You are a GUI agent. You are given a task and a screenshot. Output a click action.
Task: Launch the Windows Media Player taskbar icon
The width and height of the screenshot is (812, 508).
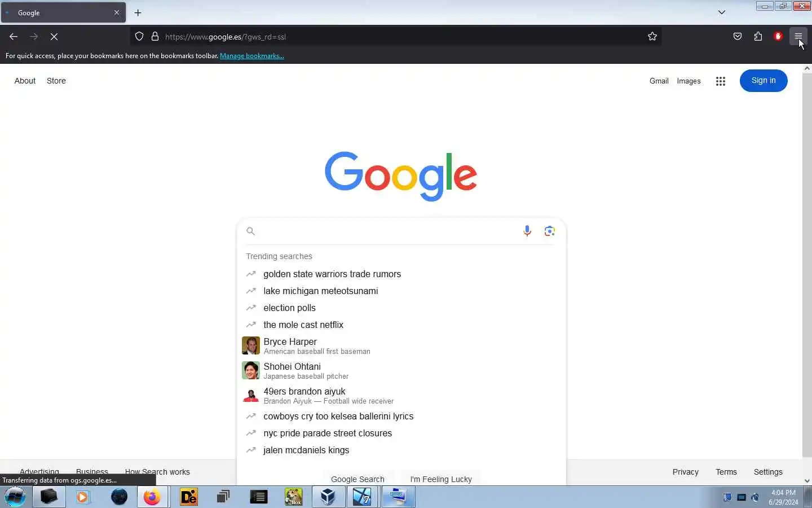(83, 497)
